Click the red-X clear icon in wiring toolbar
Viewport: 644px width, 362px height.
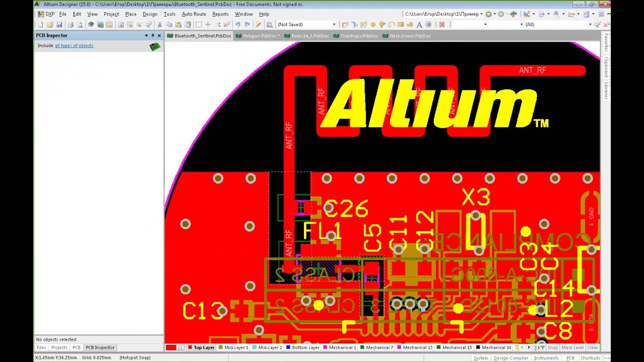[442, 24]
